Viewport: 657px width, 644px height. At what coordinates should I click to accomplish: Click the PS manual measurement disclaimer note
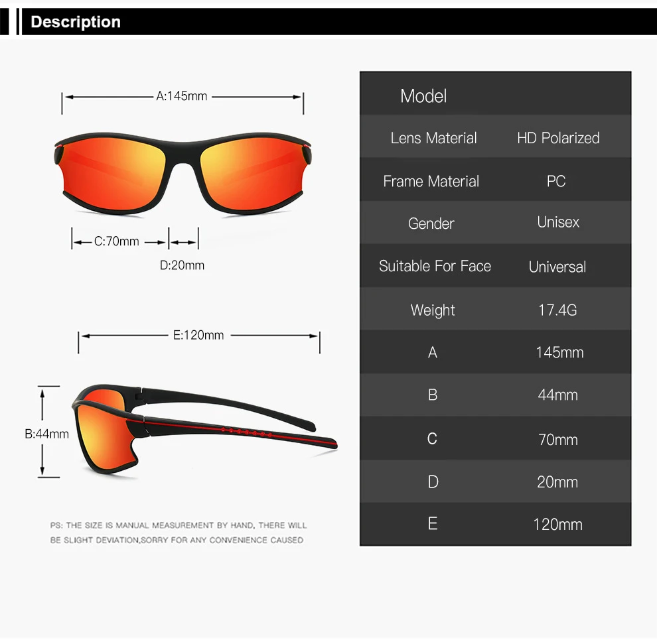178,533
